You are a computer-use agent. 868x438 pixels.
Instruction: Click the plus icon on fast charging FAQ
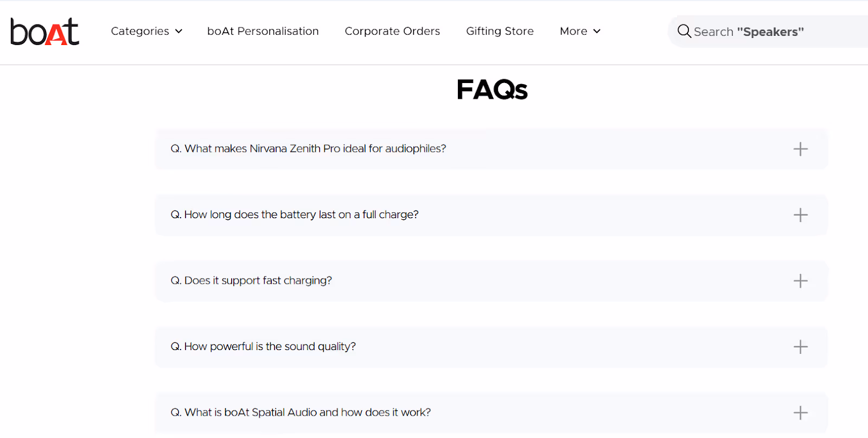[x=800, y=281]
